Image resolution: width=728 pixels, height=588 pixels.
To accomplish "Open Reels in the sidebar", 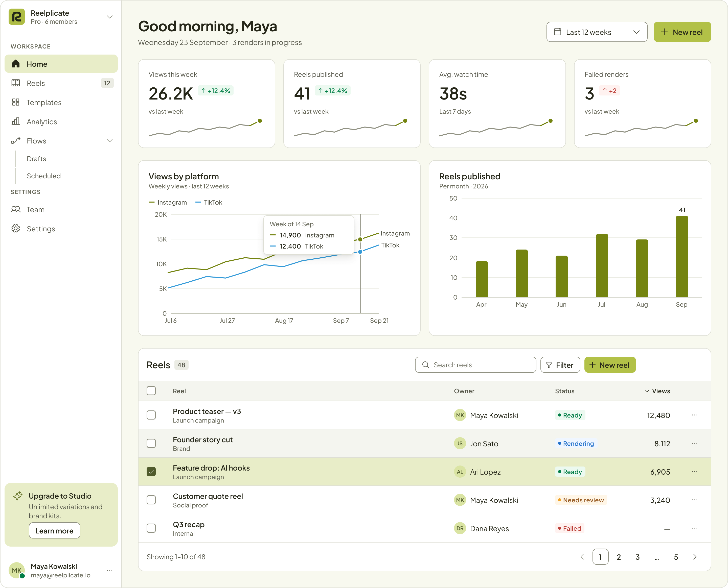I will pyautogui.click(x=61, y=83).
